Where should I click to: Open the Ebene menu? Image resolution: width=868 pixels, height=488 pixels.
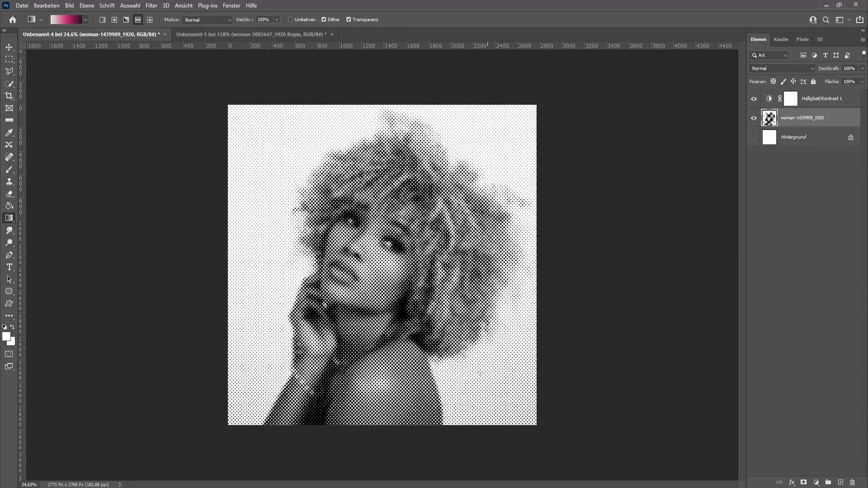point(86,5)
